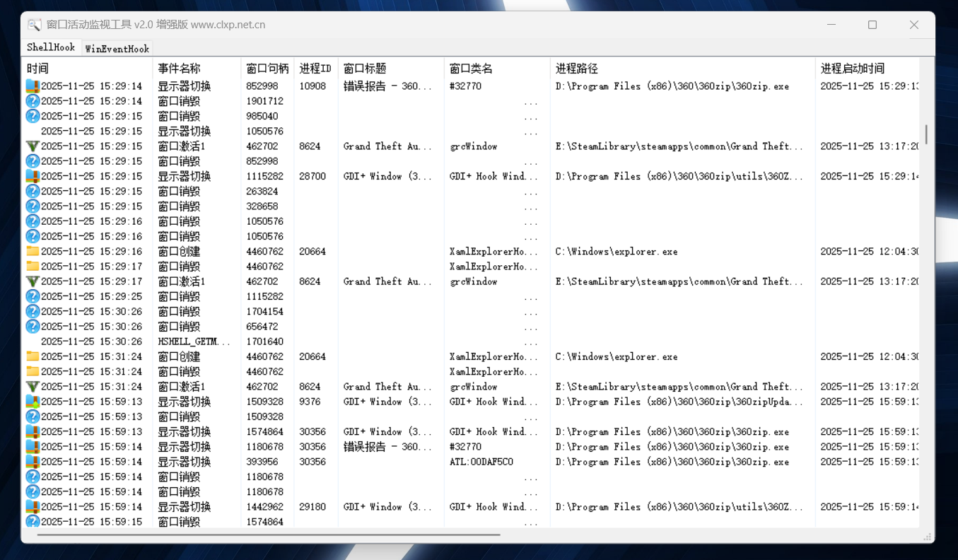Click the question mark icon on row 1704154

point(33,312)
